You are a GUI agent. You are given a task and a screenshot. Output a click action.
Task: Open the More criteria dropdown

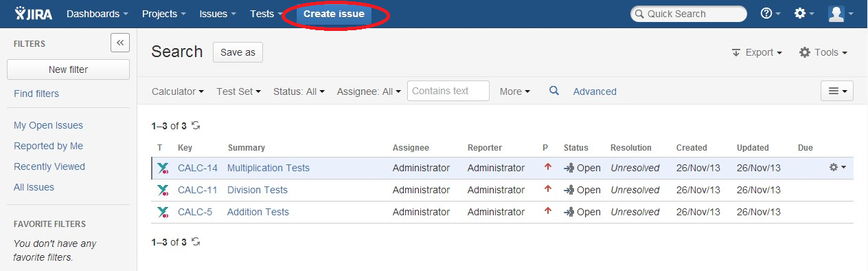click(514, 91)
